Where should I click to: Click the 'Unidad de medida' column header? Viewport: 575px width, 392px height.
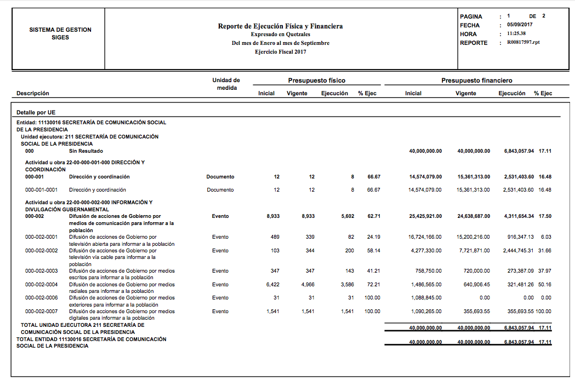226,84
